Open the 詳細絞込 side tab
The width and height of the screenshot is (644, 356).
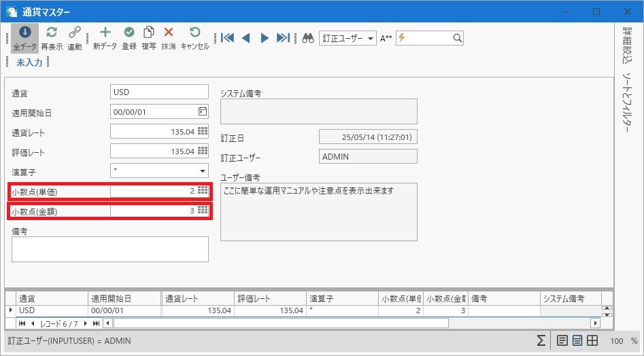[x=627, y=45]
